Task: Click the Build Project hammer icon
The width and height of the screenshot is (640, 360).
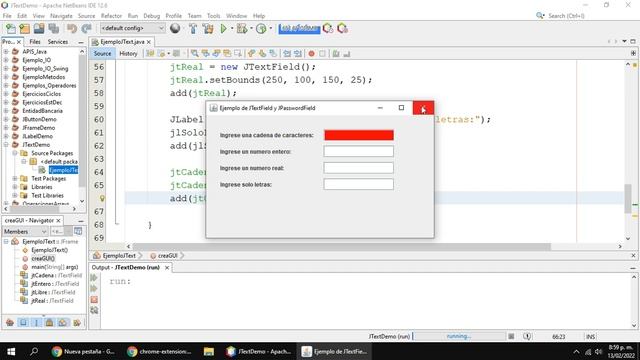Action: click(193, 29)
